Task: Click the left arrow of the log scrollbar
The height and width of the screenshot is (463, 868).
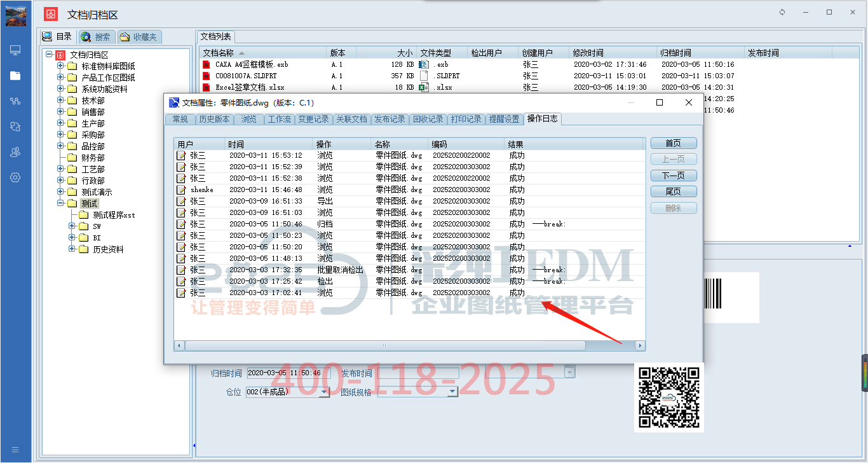Action: (x=180, y=345)
